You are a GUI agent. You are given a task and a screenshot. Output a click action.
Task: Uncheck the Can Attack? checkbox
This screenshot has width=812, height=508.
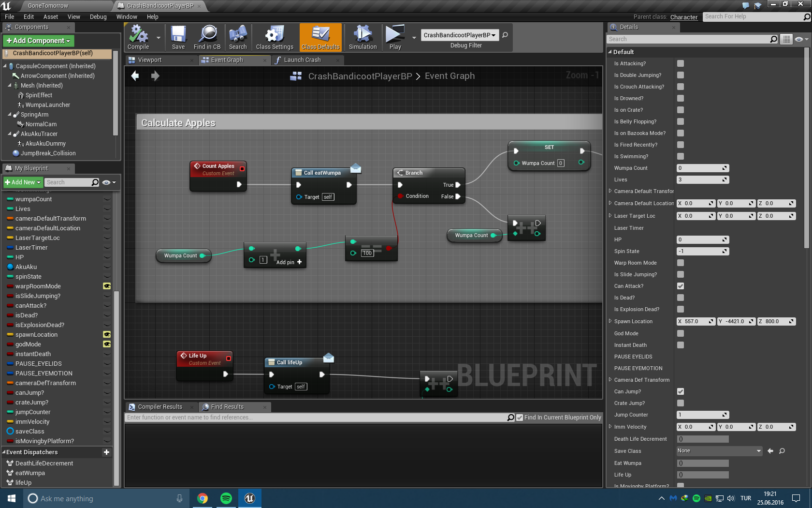click(x=681, y=286)
